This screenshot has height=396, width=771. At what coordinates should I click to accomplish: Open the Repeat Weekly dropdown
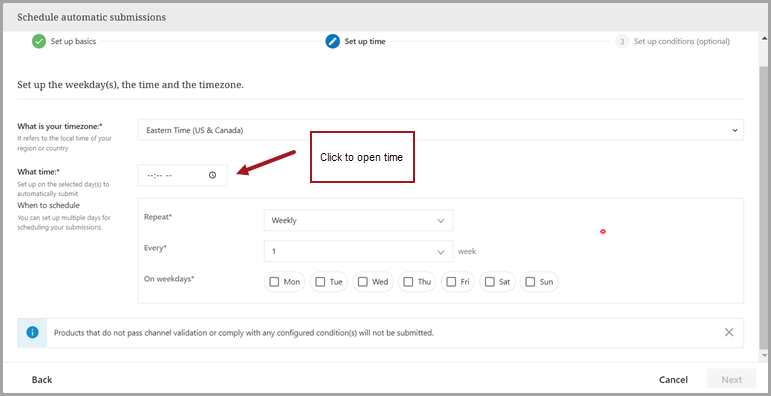358,220
